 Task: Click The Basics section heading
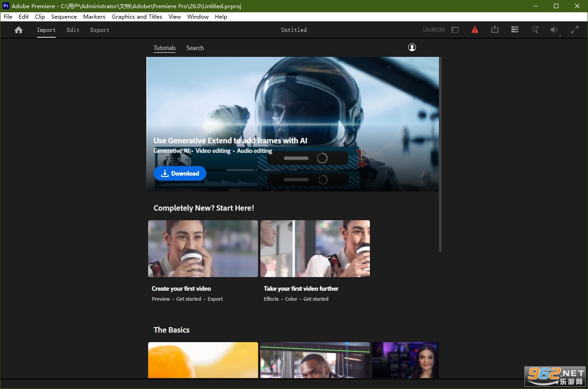(171, 330)
